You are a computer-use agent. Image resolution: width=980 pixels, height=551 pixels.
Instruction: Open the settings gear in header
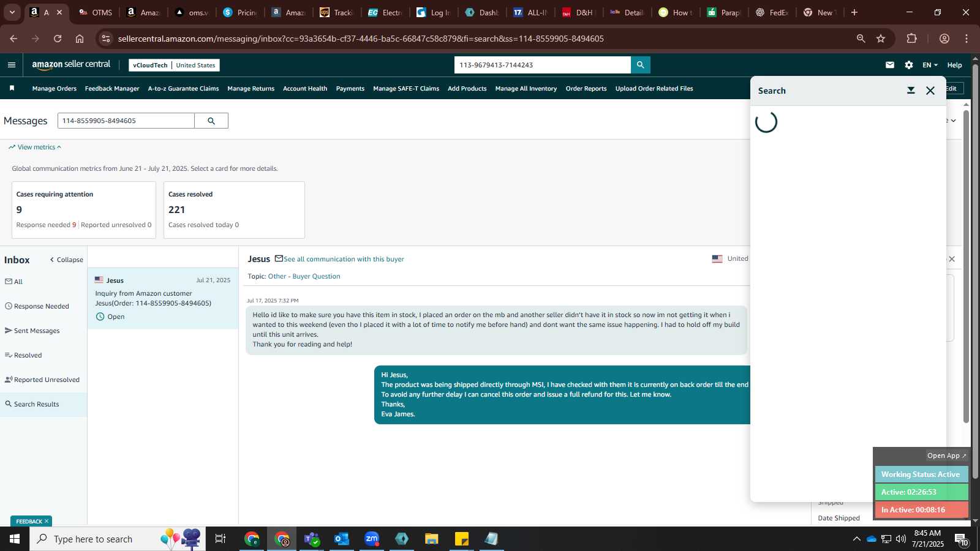(x=909, y=65)
